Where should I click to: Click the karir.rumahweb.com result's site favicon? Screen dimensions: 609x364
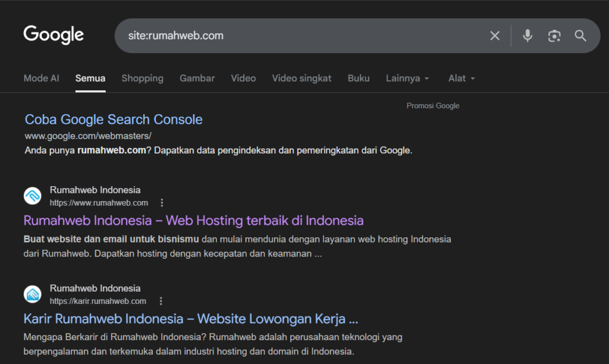point(32,294)
